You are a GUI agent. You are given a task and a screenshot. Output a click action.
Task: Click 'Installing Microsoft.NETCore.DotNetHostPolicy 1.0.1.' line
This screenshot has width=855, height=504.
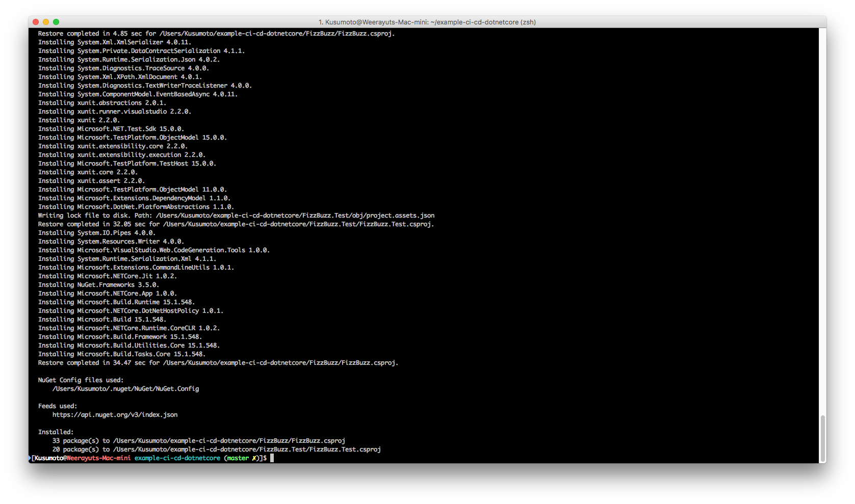click(x=131, y=311)
